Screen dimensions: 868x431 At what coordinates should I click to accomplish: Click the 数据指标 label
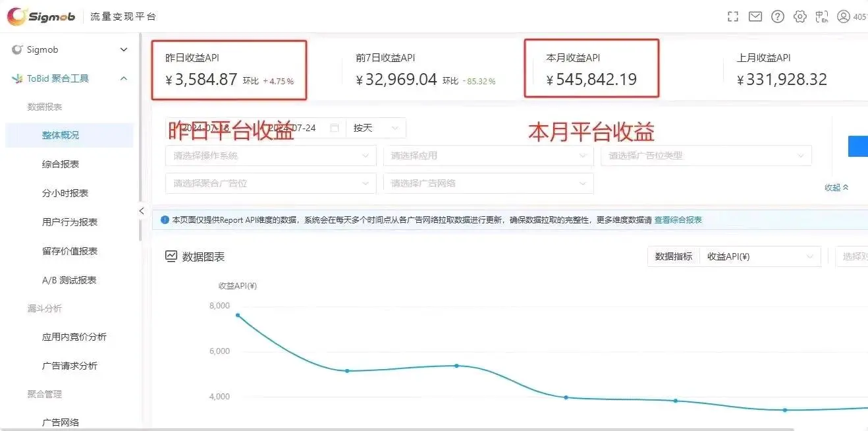click(674, 256)
